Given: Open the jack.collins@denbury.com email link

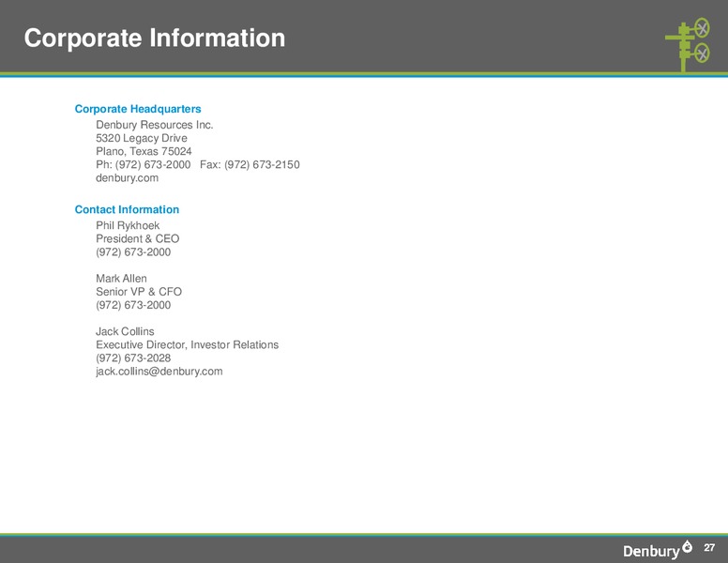Looking at the screenshot, I should 159,372.
